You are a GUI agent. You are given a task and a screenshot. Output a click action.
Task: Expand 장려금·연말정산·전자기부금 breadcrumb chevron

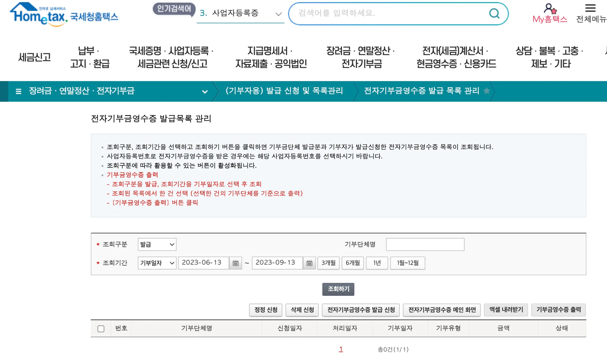coord(205,92)
